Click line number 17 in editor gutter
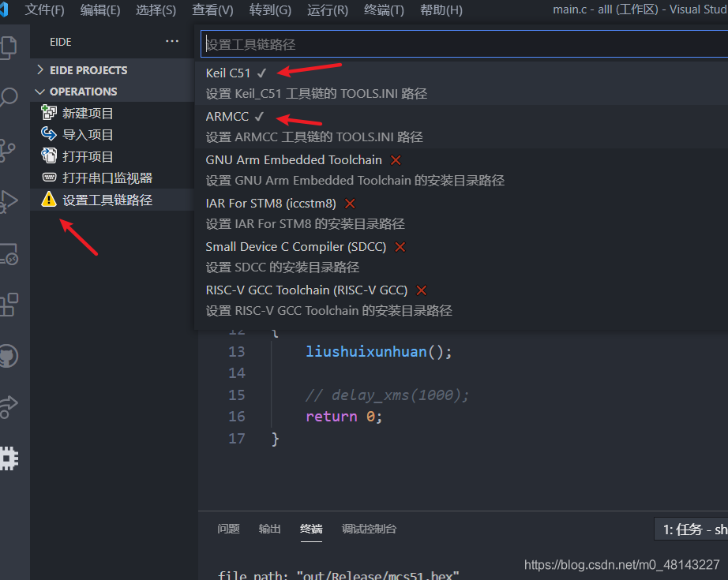Image resolution: width=728 pixels, height=580 pixels. tap(236, 439)
